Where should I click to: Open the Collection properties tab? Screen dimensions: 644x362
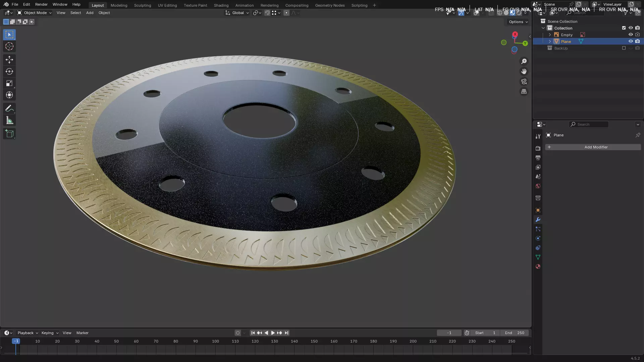(538, 198)
